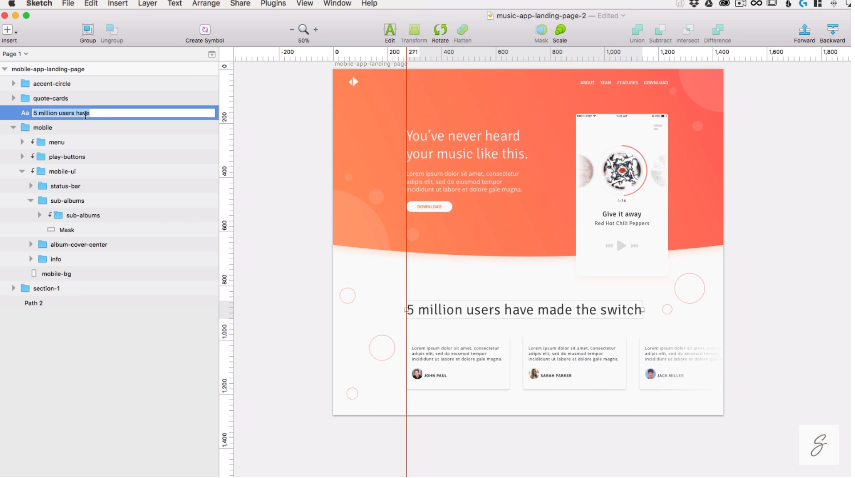Collapse the mobile-app-landing-page artboard
Image resolution: width=855 pixels, height=478 pixels.
(x=5, y=69)
